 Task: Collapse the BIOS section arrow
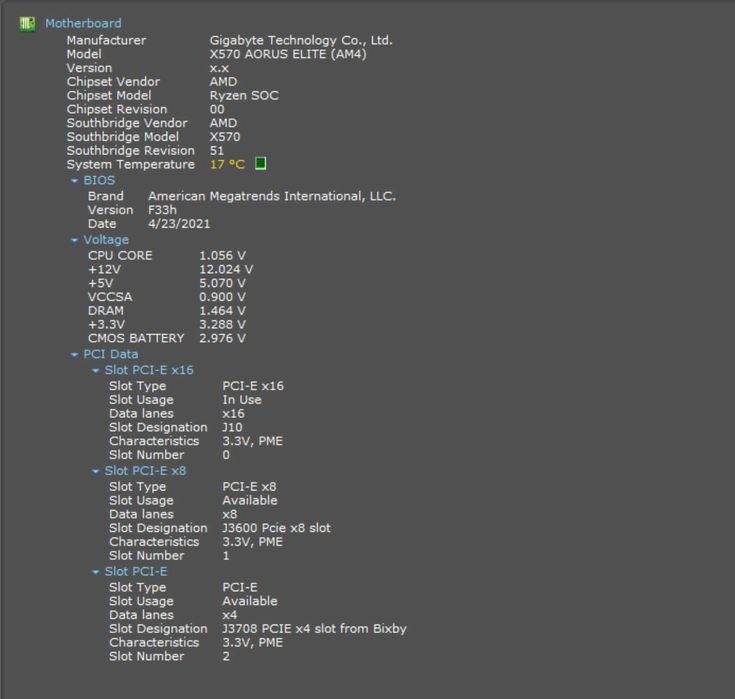[x=74, y=180]
